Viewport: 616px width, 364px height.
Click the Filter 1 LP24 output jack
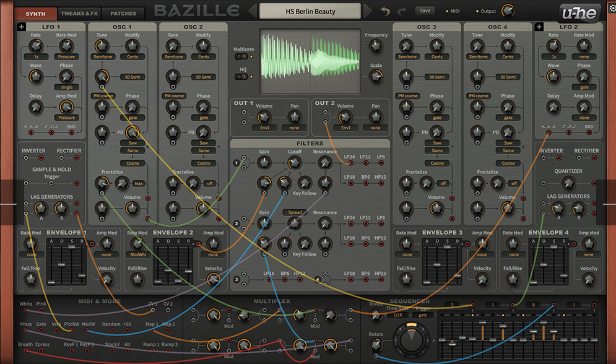point(350,163)
